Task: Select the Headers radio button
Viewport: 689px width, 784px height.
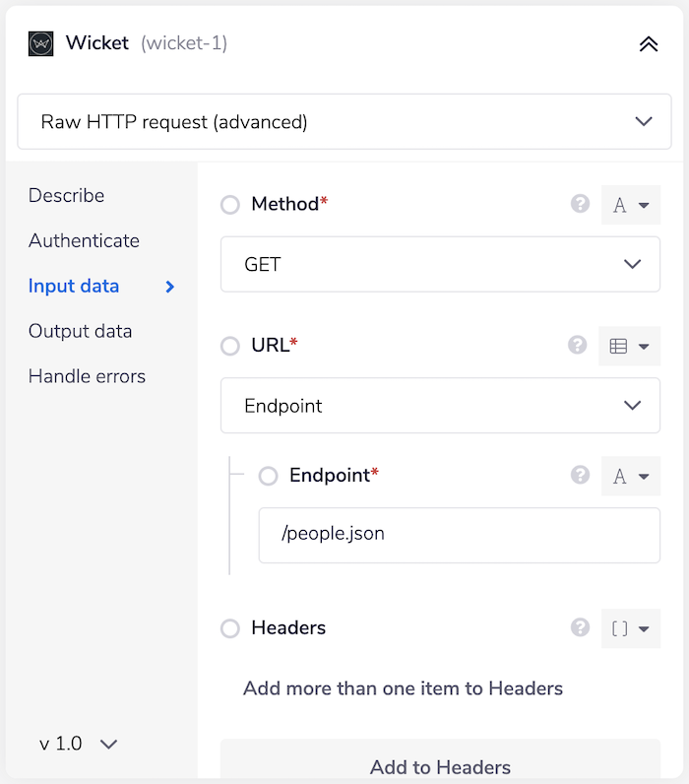Action: (230, 628)
